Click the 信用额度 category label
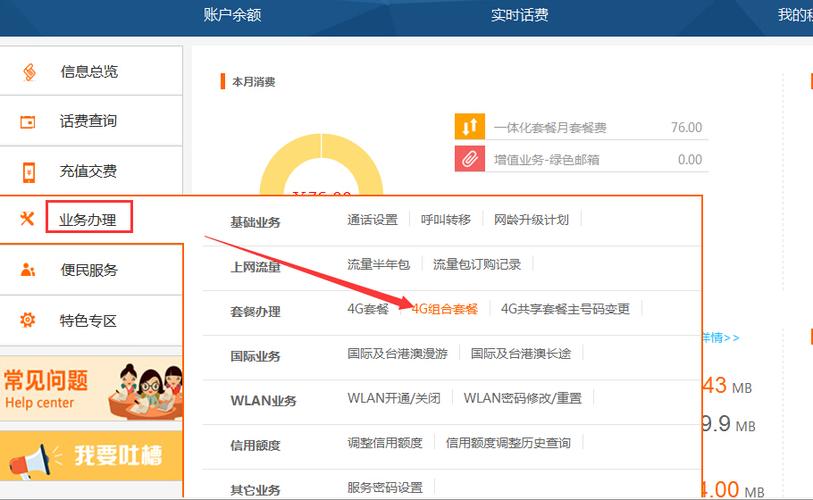The height and width of the screenshot is (500, 813). (x=256, y=446)
